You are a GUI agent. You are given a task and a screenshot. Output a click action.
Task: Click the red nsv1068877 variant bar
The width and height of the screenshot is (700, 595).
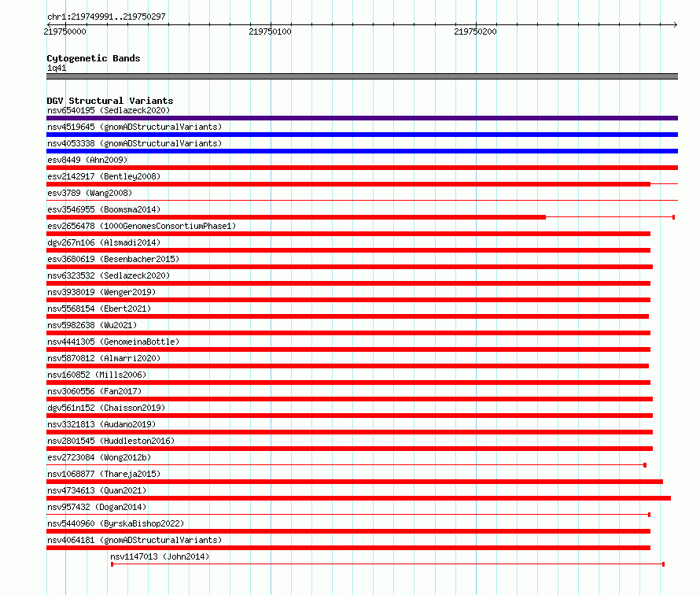pos(355,482)
